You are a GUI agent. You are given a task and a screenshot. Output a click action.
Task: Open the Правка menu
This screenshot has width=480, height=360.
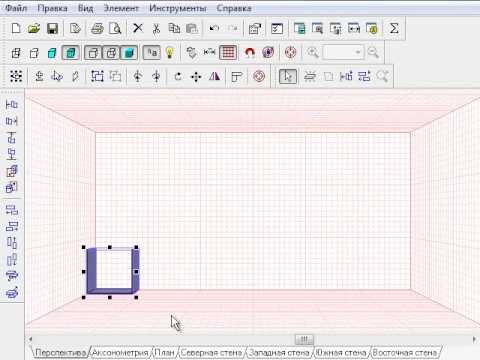coord(52,8)
